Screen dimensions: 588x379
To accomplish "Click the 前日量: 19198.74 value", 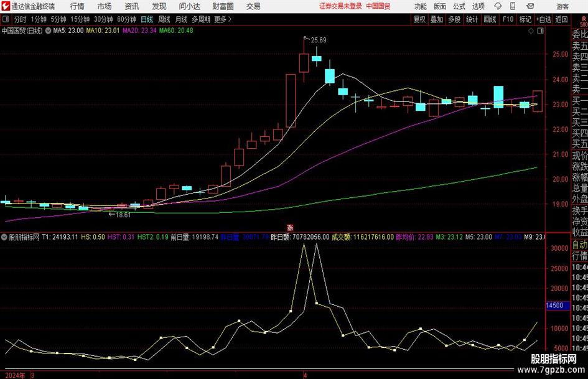I will pos(194,237).
